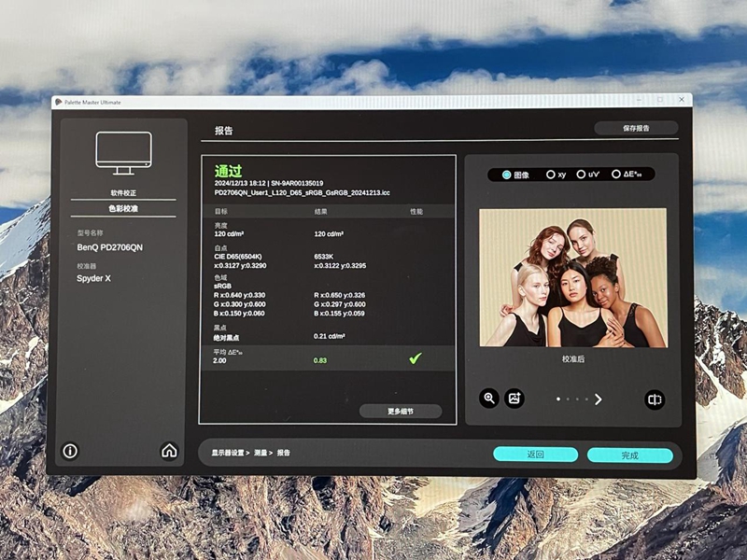Screen dimensions: 747x560
Task: Click the split compare view icon
Action: click(655, 399)
